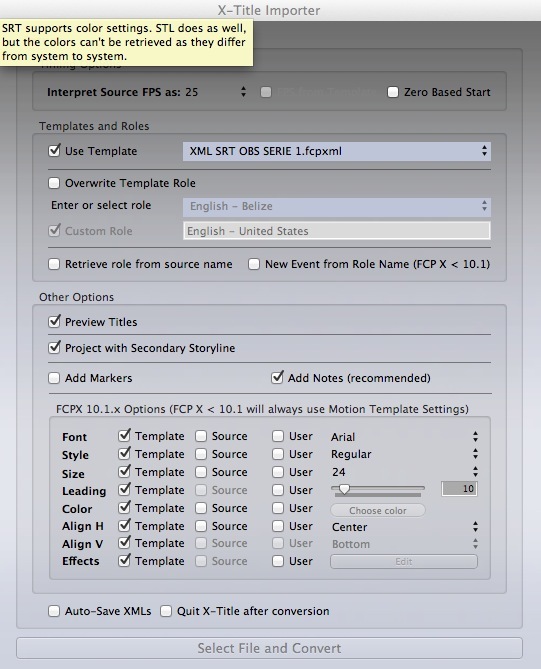Image resolution: width=541 pixels, height=669 pixels.
Task: Enable Auto-Save XMLs
Action: coord(54,611)
